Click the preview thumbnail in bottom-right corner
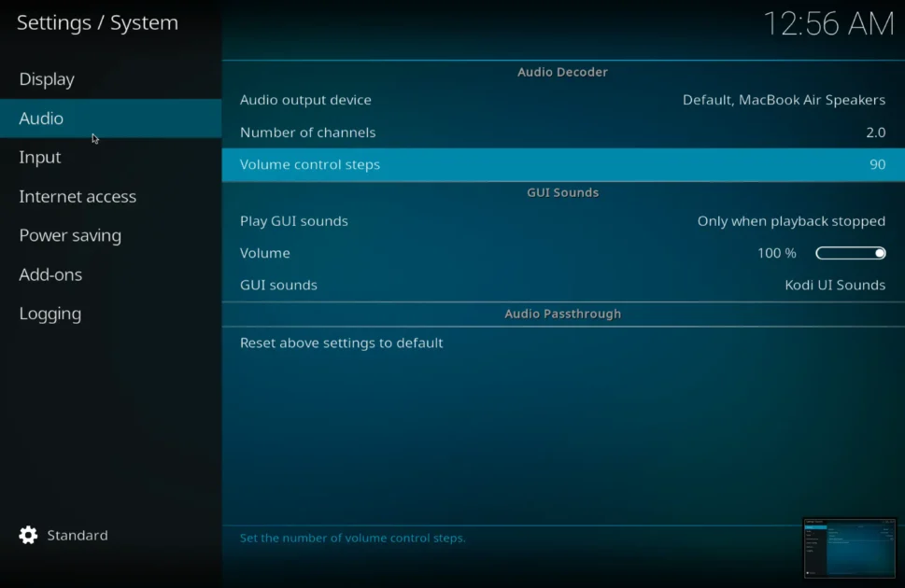905x588 pixels. (849, 548)
